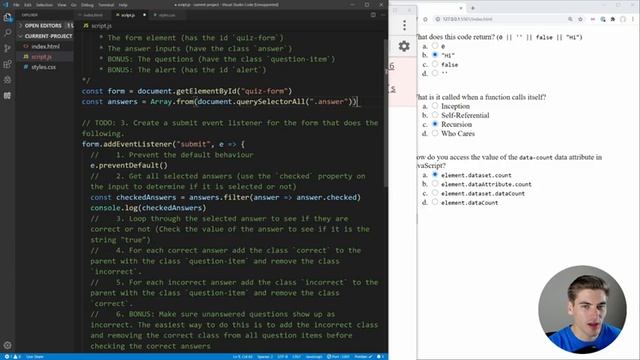Click the VS Code editor vertical scrollbar
This screenshot has height=360, width=640.
(x=386, y=113)
